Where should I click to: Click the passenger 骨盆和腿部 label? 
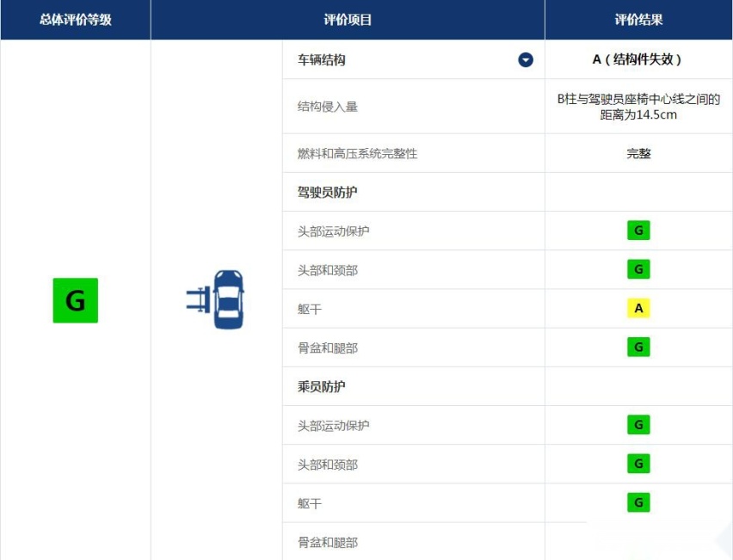tap(327, 542)
